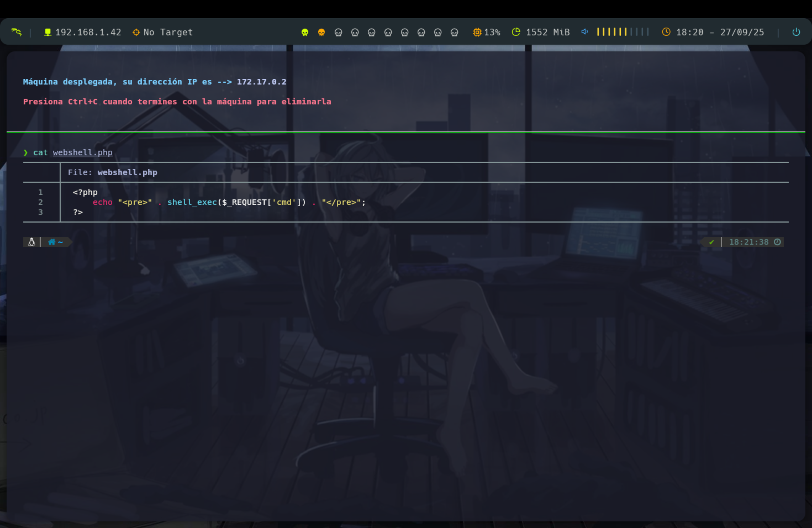Open the power menu icon
The image size is (812, 528).
point(796,32)
